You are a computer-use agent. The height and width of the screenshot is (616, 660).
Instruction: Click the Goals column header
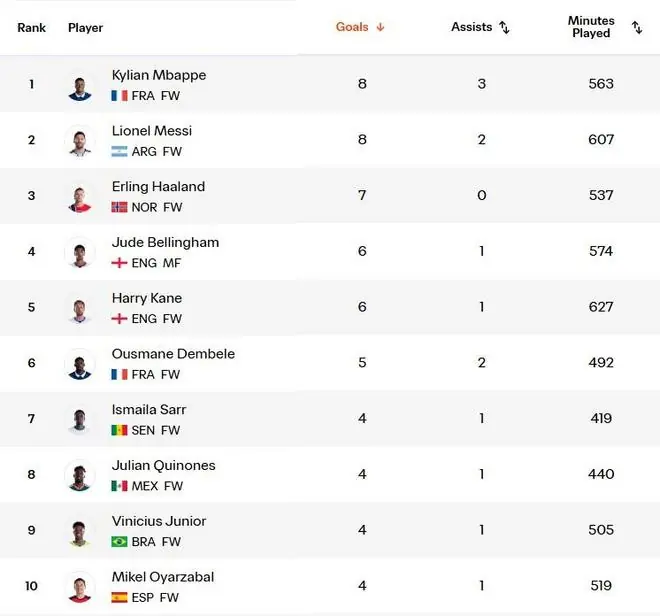click(352, 27)
